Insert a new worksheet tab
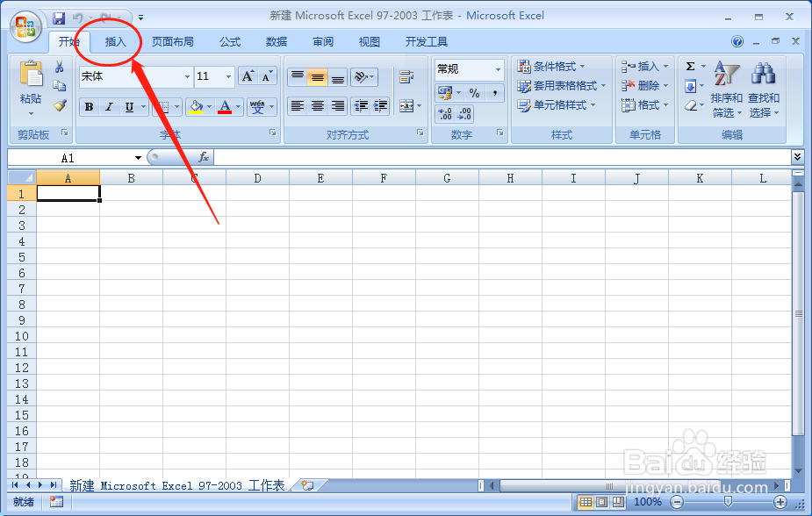The image size is (812, 516). [x=307, y=485]
